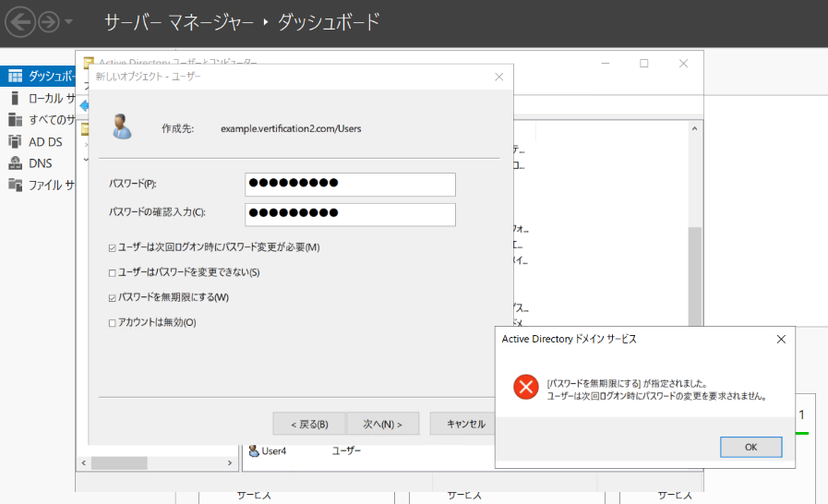Click the Server Manager back arrow icon

[20, 21]
